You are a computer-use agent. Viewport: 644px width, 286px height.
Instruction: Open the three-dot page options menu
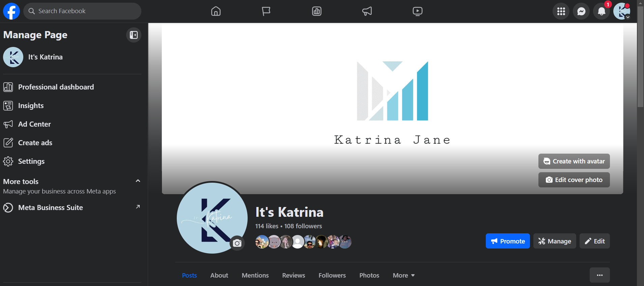click(599, 275)
